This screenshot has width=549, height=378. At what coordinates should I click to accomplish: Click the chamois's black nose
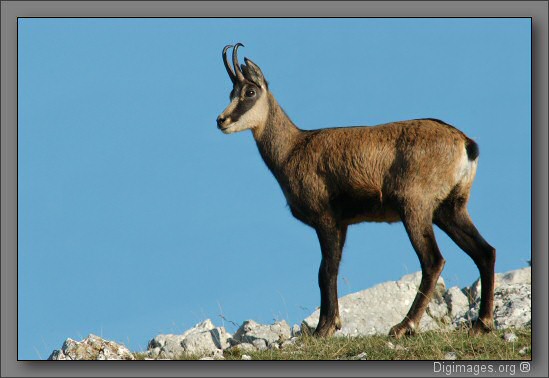pos(221,121)
